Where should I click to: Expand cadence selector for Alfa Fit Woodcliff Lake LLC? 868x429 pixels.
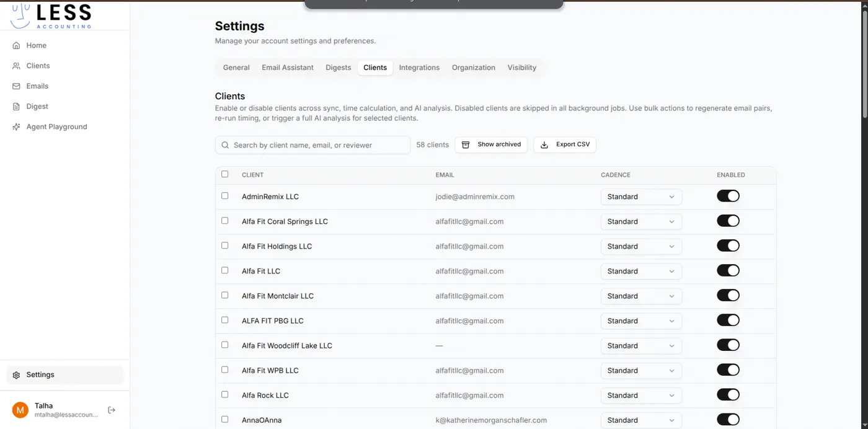coord(641,345)
